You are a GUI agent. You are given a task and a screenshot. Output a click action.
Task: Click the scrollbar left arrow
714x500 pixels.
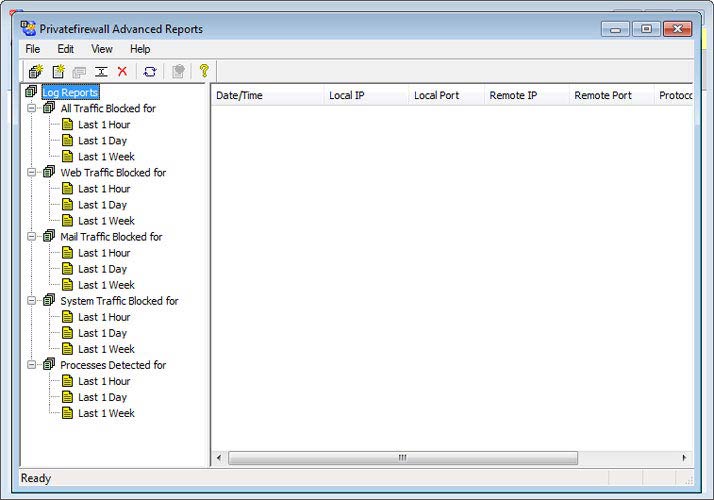coord(219,458)
